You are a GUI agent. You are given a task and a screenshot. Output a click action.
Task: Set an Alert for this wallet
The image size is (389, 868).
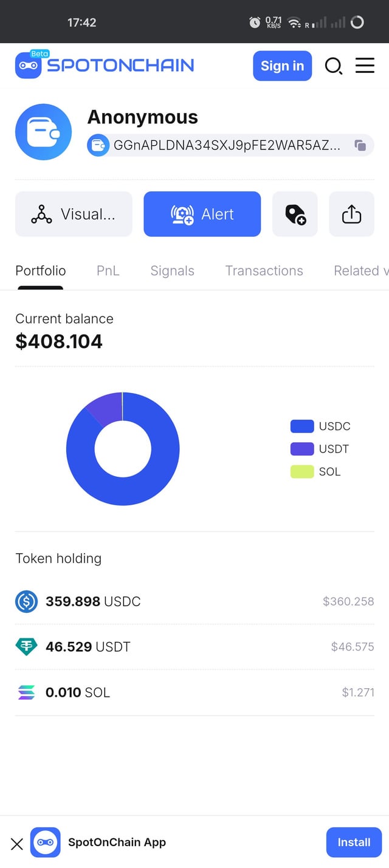pos(202,214)
